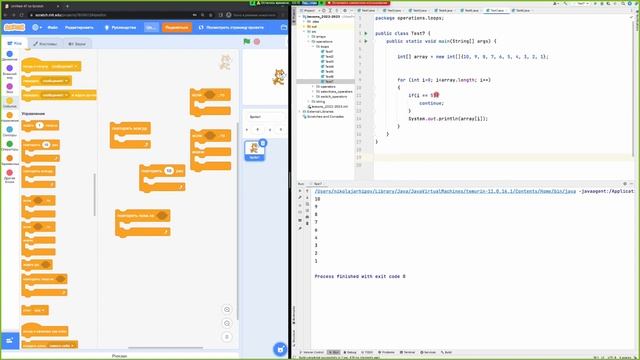Open the Редактировать menu in Scratch
Image resolution: width=640 pixels, height=360 pixels.
point(79,27)
